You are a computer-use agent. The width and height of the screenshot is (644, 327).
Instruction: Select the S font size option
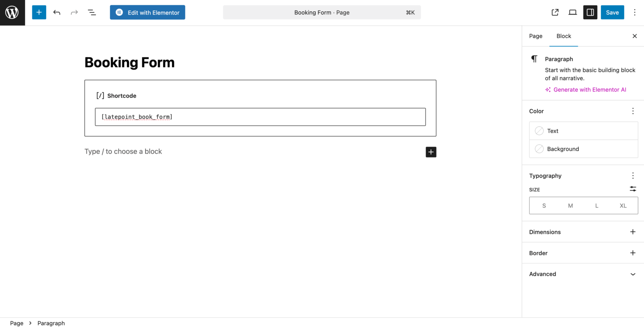coord(544,205)
